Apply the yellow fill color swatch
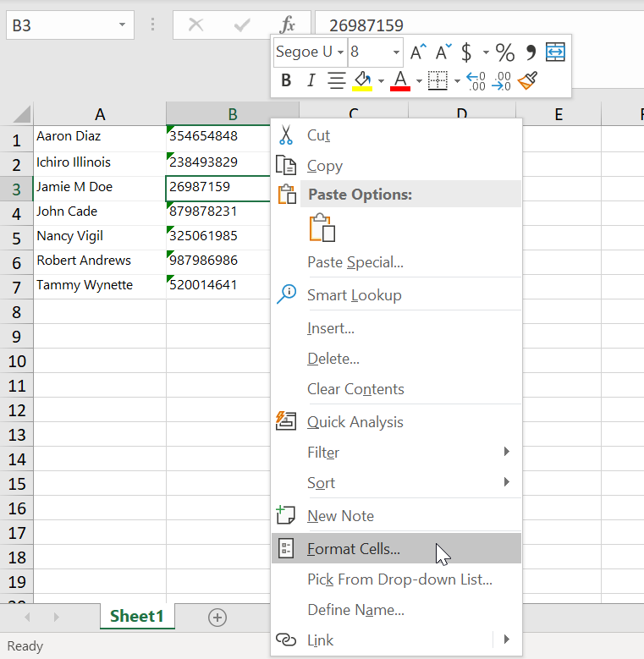Viewport: 644px width, 659px height. pos(362,81)
